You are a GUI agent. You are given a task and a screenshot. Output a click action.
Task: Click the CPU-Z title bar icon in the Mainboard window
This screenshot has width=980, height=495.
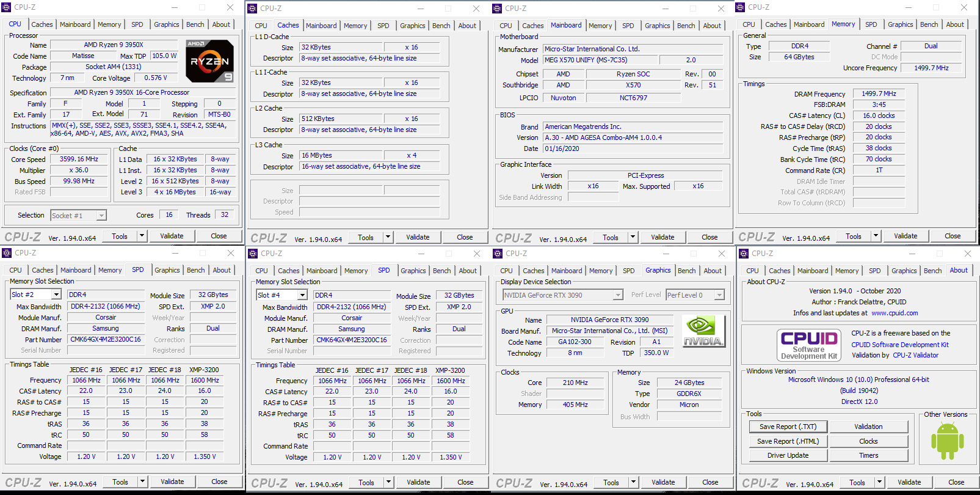coord(497,8)
